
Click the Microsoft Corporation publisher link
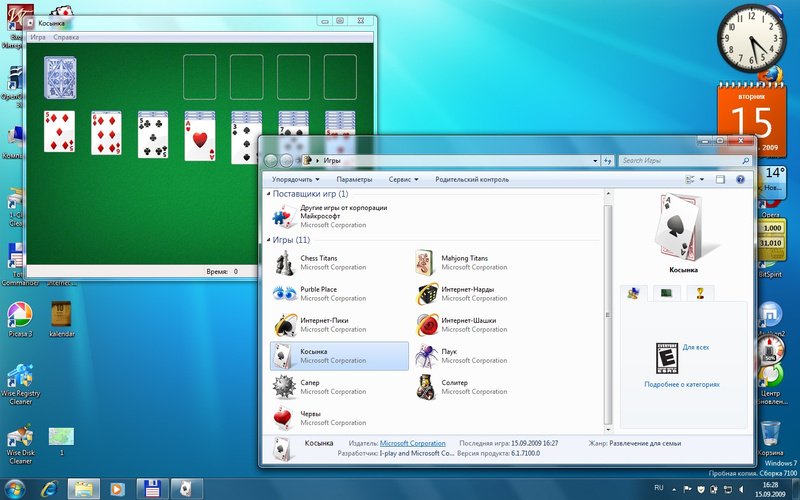(x=412, y=443)
